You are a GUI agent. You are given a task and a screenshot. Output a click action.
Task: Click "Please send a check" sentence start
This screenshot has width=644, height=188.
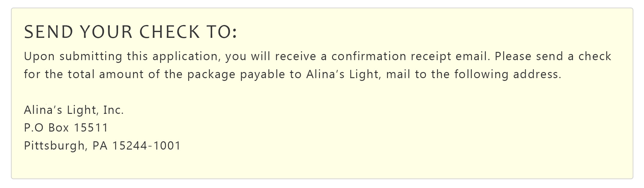553,56
